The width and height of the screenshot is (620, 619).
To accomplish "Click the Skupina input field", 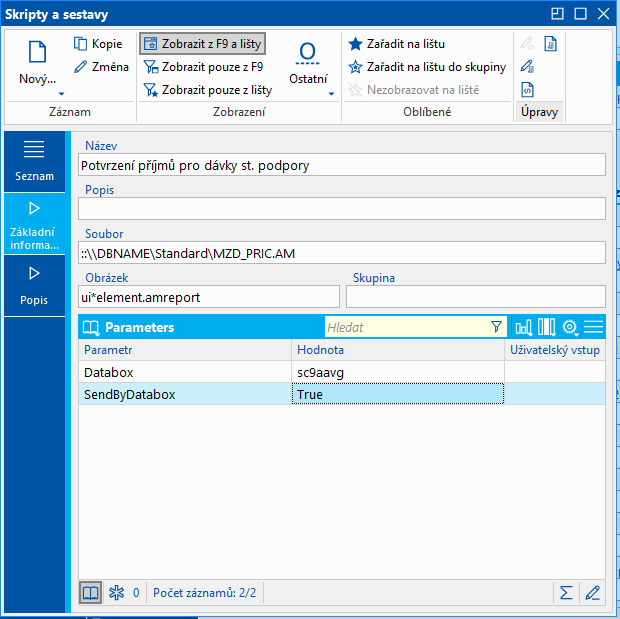I will pyautogui.click(x=476, y=297).
